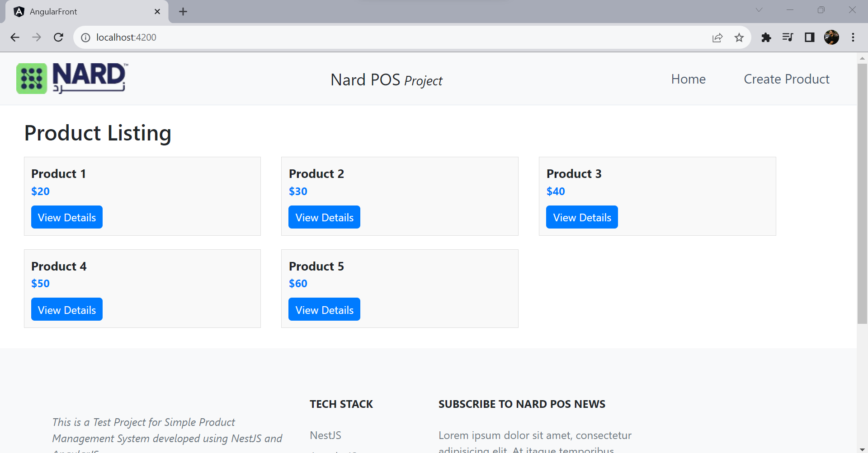Click the browser reload icon
868x453 pixels.
(58, 37)
